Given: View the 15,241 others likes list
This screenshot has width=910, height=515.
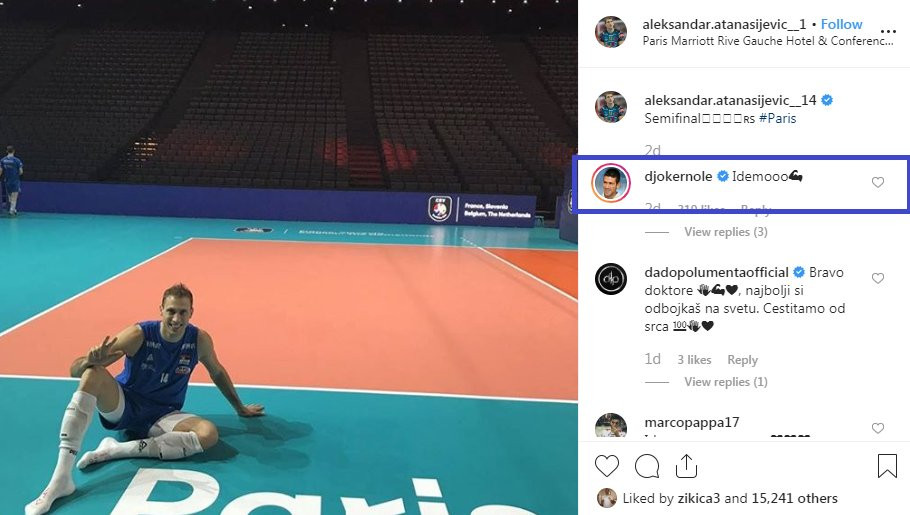Looking at the screenshot, I should [794, 498].
